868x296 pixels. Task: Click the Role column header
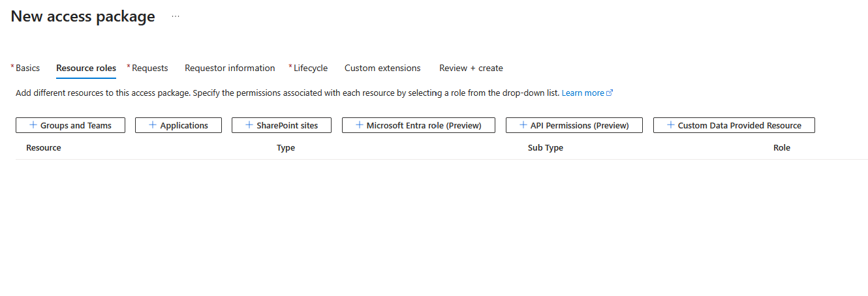781,148
